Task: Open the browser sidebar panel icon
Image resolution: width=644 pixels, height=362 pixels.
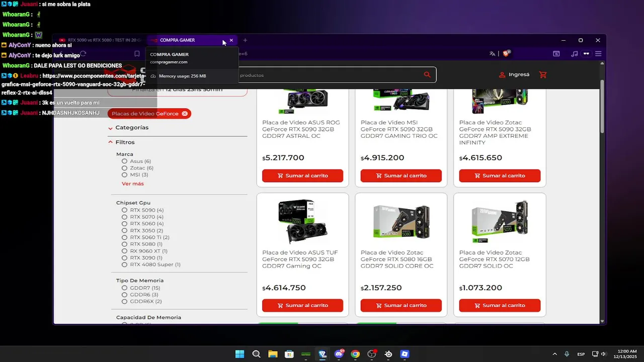Action: [556, 53]
